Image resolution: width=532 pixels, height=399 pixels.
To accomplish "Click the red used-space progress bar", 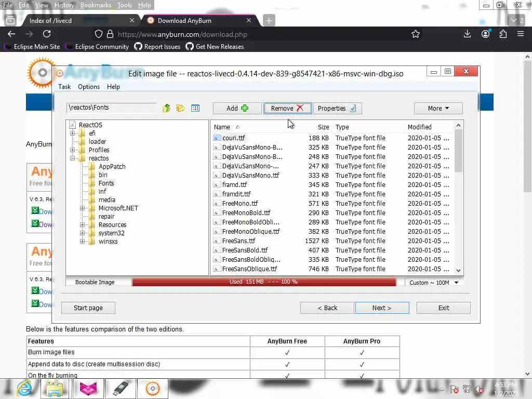I will pyautogui.click(x=264, y=282).
